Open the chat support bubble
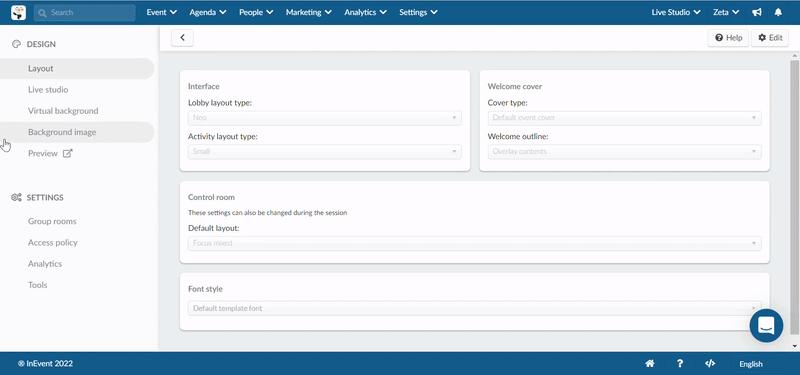 tap(766, 325)
